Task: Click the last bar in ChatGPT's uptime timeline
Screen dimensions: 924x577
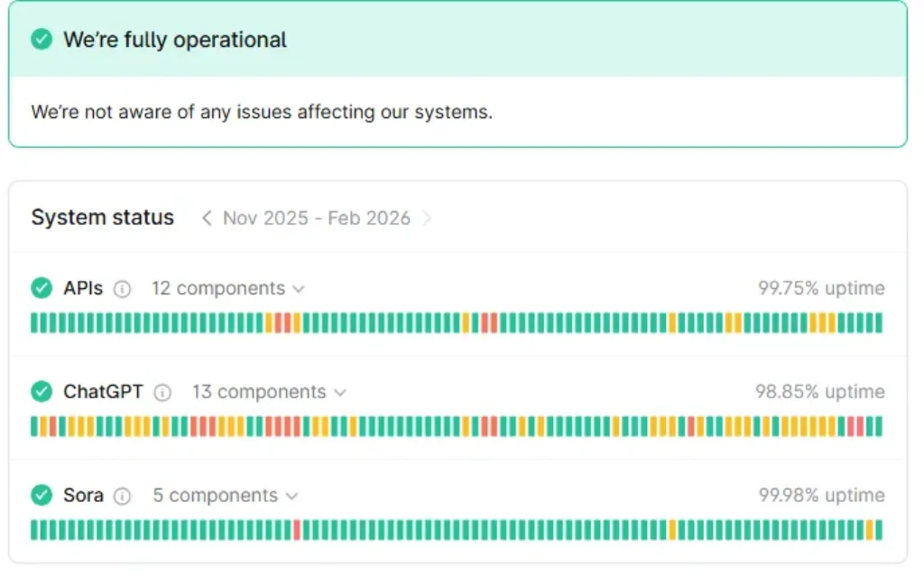Action: (879, 426)
